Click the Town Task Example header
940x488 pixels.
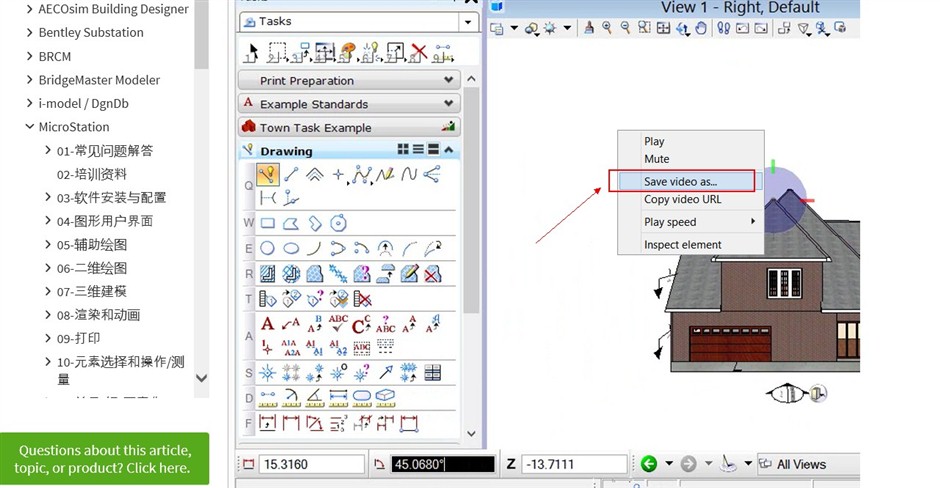(350, 127)
